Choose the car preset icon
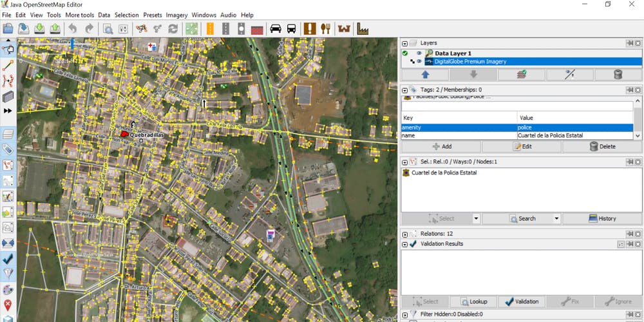 (276, 28)
